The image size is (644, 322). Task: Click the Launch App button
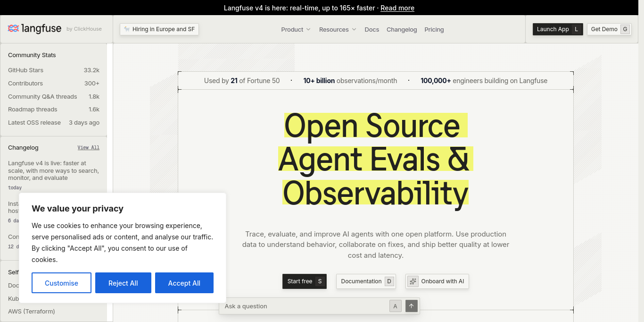coord(558,29)
